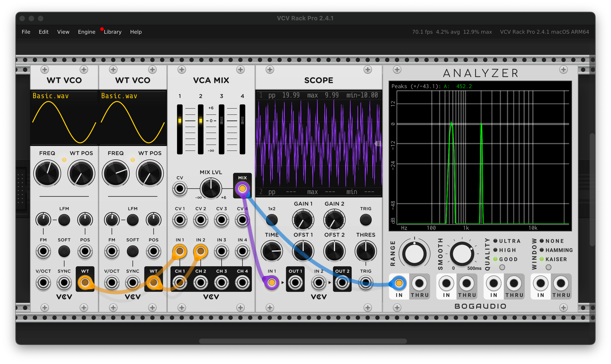Click the VCA MIX channel 4 fader

pos(242,129)
